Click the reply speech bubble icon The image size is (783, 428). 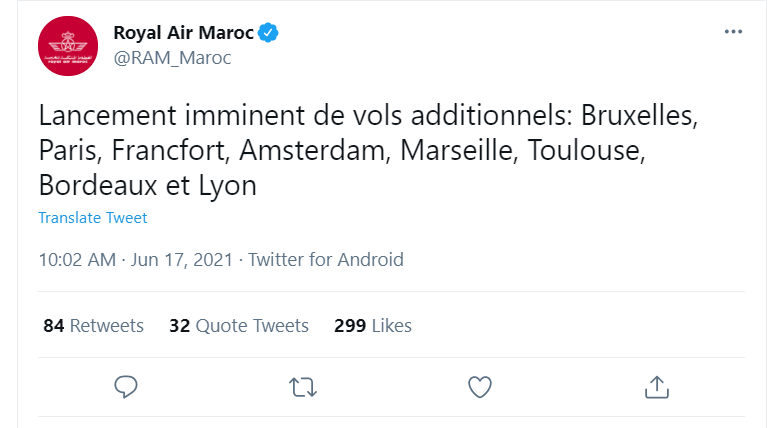[x=125, y=385]
